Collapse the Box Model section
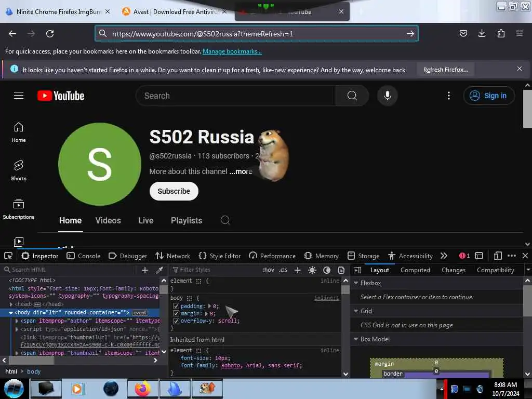This screenshot has width=532, height=399. click(356, 339)
